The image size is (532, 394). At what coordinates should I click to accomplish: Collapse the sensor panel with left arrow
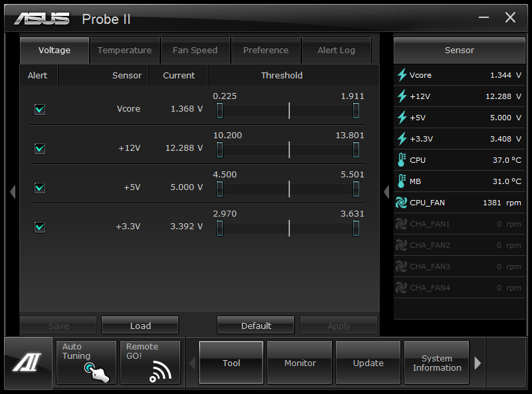(386, 192)
